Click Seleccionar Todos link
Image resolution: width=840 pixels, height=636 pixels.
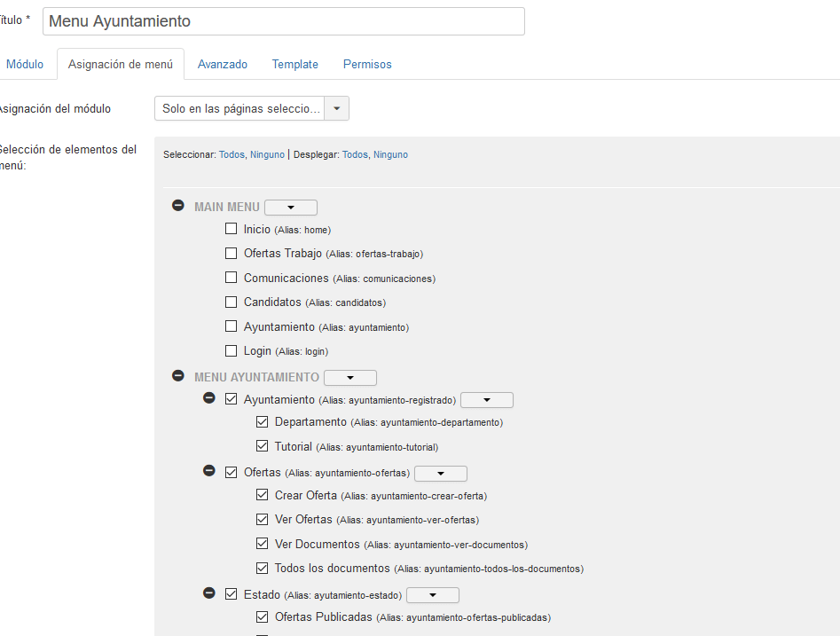[232, 154]
